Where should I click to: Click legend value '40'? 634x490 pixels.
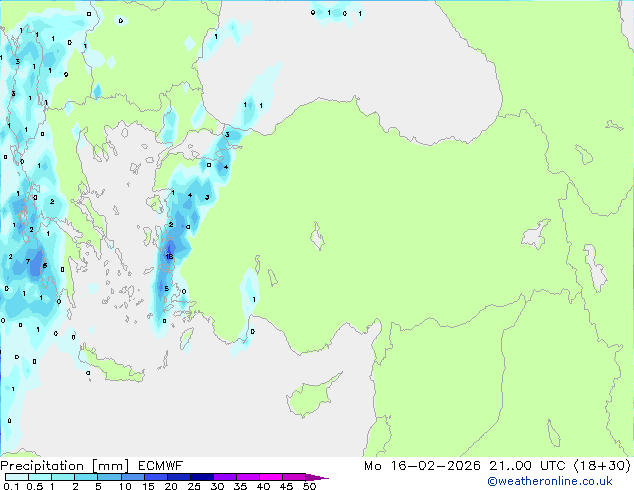point(264,486)
